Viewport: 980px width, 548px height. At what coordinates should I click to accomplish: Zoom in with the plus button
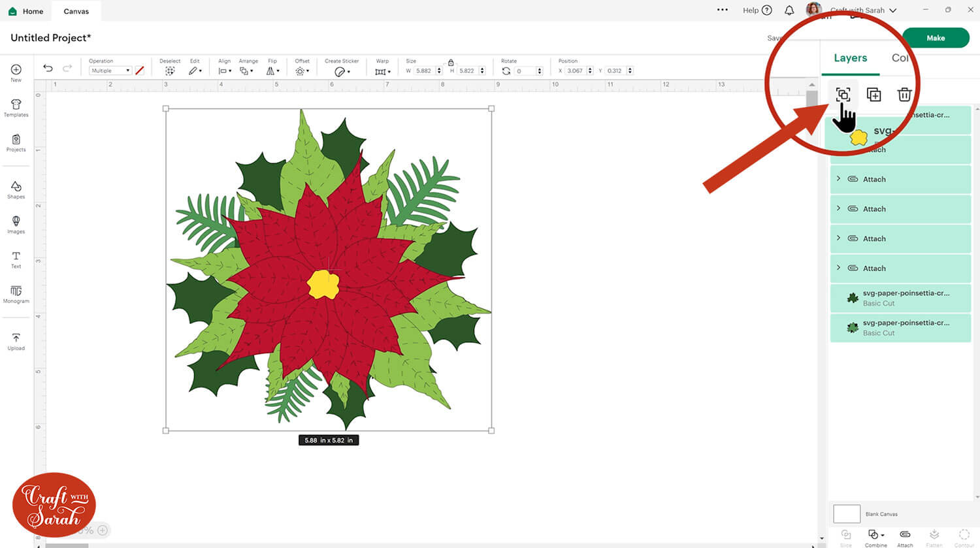tap(103, 530)
